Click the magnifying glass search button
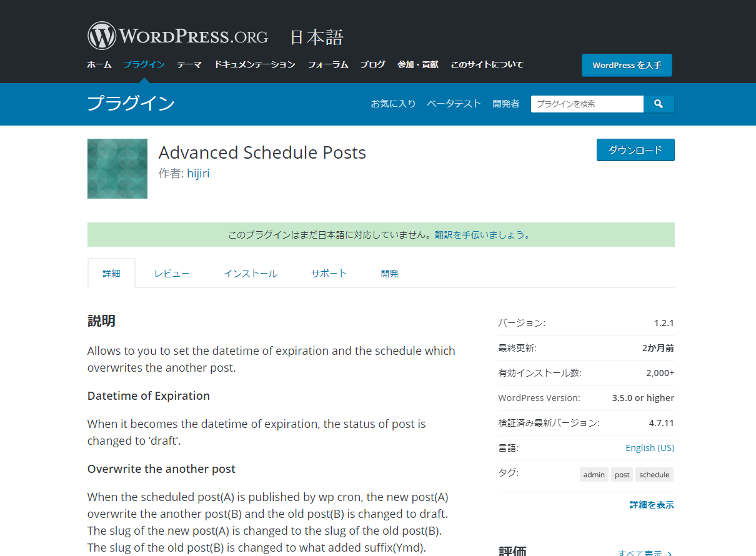 click(x=658, y=104)
